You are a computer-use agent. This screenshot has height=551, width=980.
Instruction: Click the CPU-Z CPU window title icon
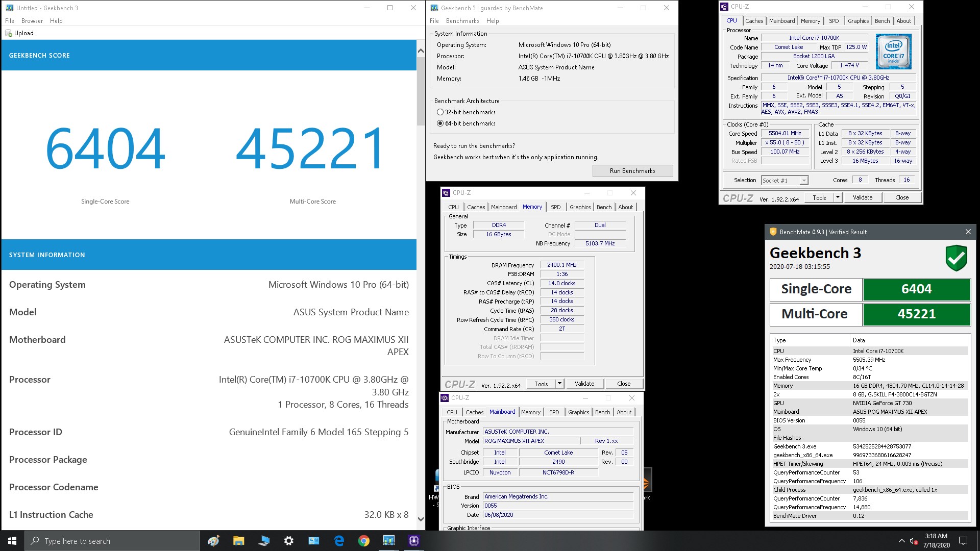pyautogui.click(x=724, y=7)
